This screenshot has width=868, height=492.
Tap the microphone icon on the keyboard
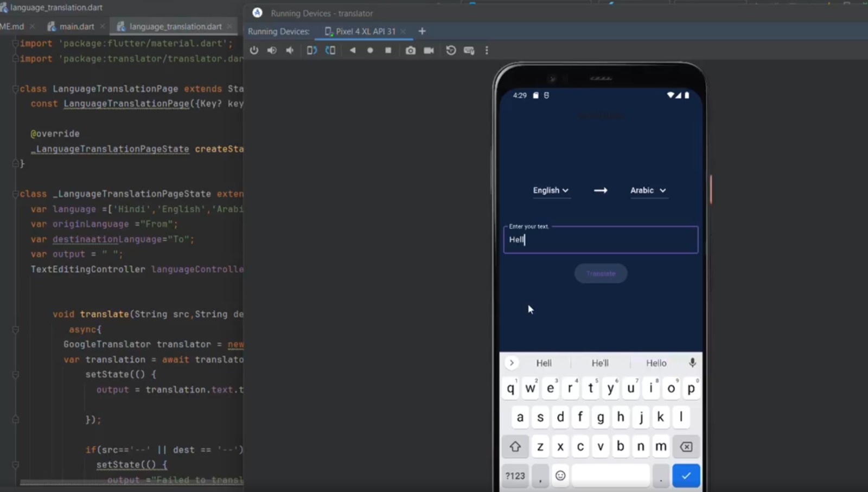tap(692, 363)
